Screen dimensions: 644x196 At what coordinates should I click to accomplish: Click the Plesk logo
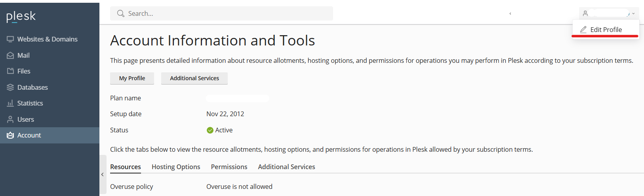tap(21, 16)
